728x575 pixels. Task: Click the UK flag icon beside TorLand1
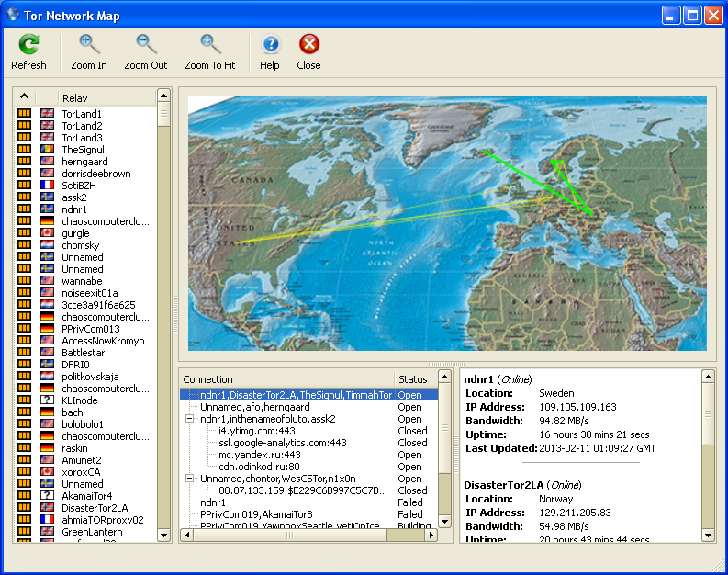coord(47,113)
